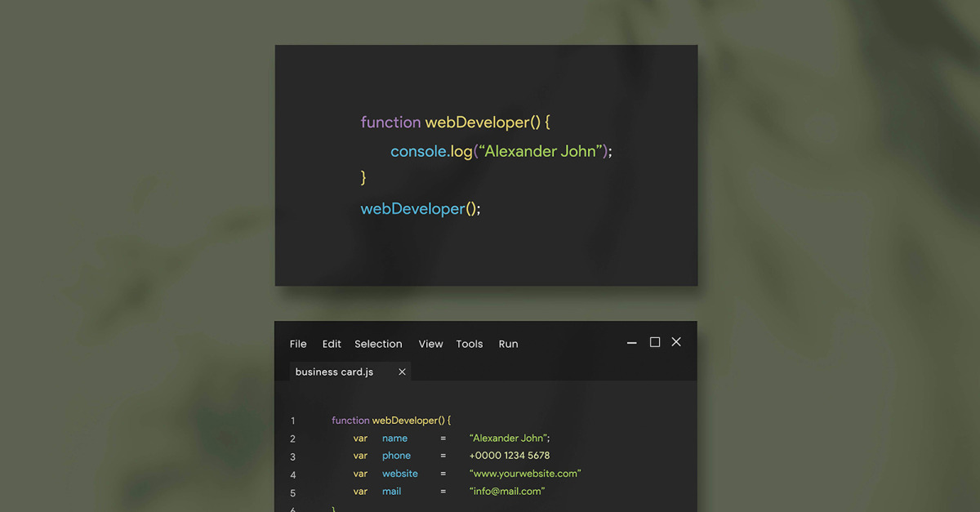Open the Run menu
The height and width of the screenshot is (512, 980).
tap(508, 344)
